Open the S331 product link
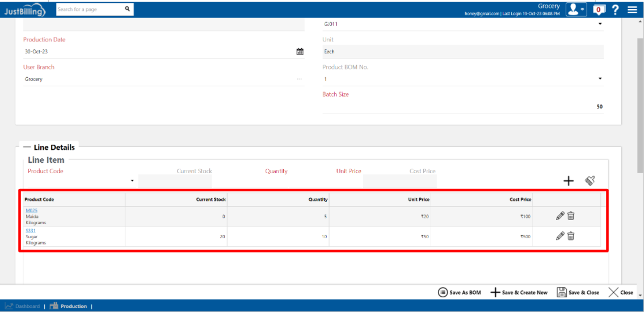Screen dimensions: 644x312 pyautogui.click(x=30, y=230)
